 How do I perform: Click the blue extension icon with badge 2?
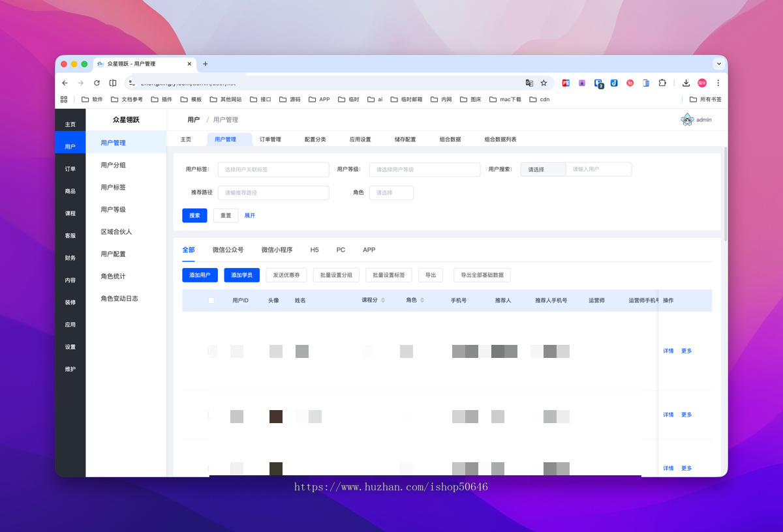(x=598, y=83)
